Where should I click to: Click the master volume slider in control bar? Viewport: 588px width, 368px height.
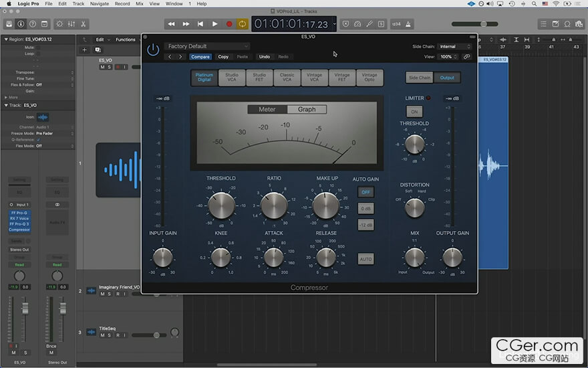(475, 24)
